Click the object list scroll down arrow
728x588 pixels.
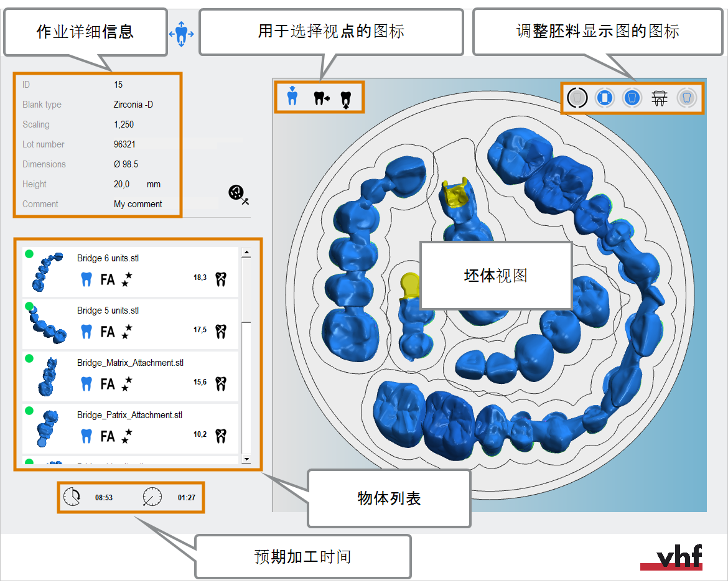246,459
